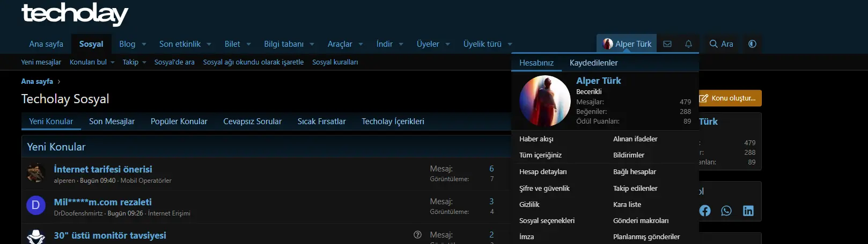
Task: Click Ana sayfa breadcrumb link
Action: click(37, 82)
